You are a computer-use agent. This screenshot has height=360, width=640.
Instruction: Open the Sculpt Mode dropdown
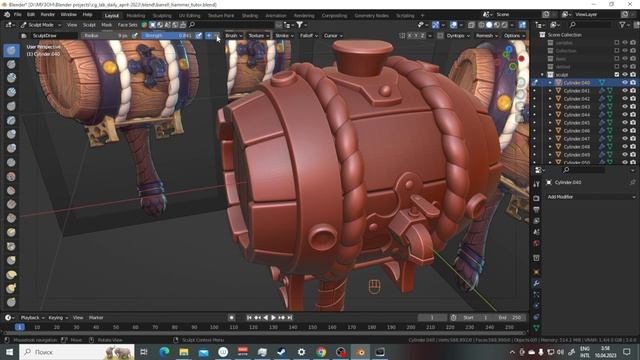(x=41, y=25)
